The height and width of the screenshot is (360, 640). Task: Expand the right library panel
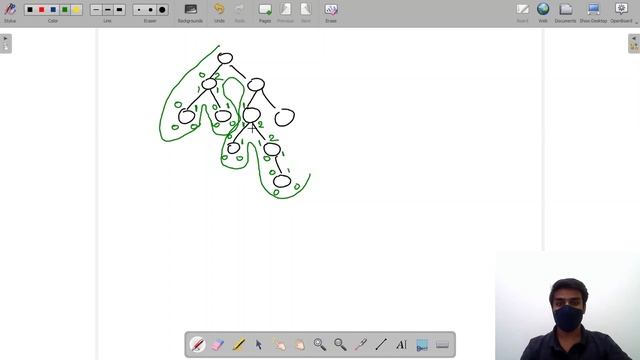pyautogui.click(x=634, y=43)
